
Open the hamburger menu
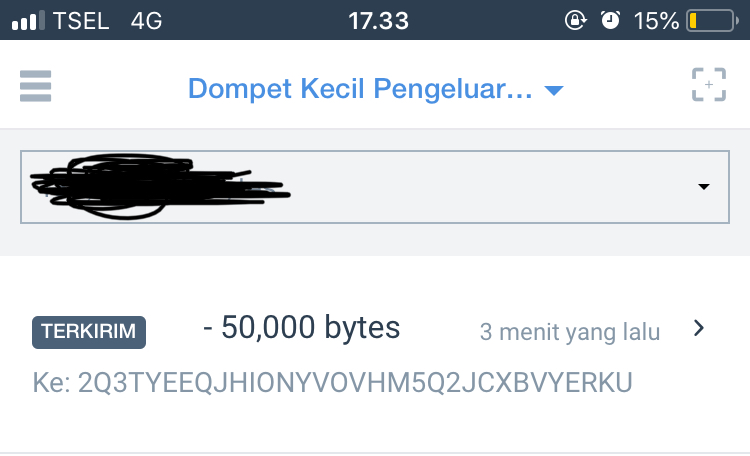[x=35, y=86]
